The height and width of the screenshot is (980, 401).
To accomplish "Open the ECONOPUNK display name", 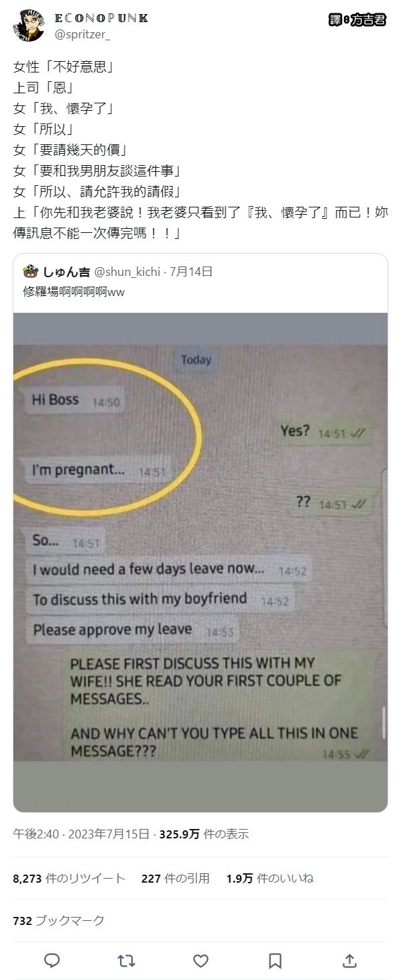I will coord(102,18).
